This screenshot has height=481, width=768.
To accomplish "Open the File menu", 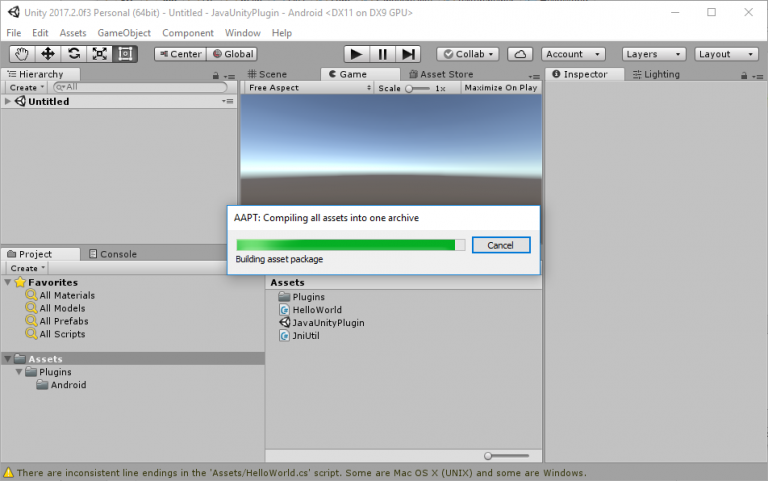I will pos(14,33).
